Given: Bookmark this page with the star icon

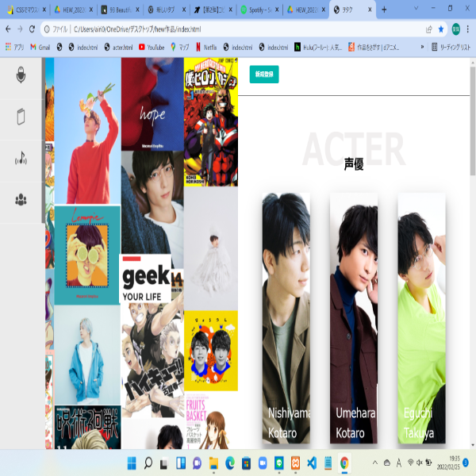Looking at the screenshot, I should pos(442,29).
